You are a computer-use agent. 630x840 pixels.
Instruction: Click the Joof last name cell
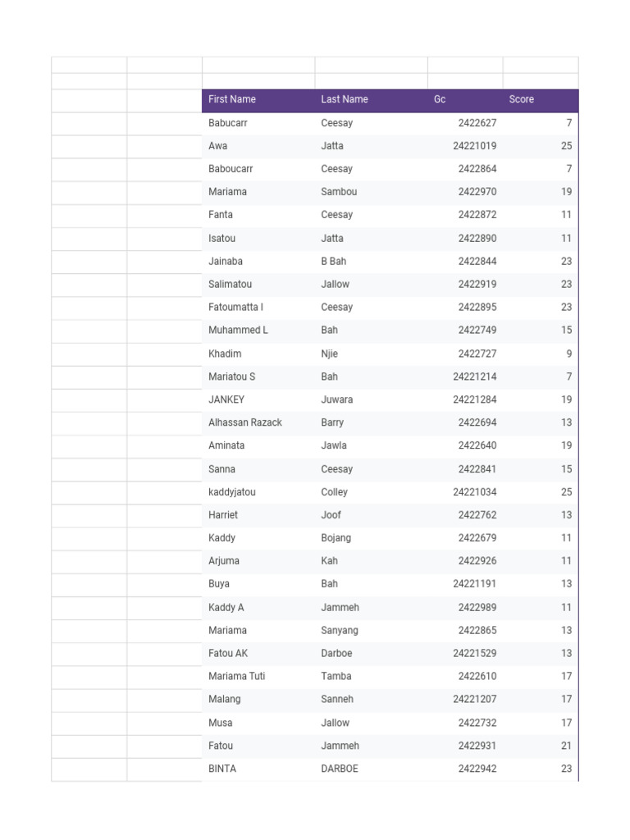pos(372,515)
